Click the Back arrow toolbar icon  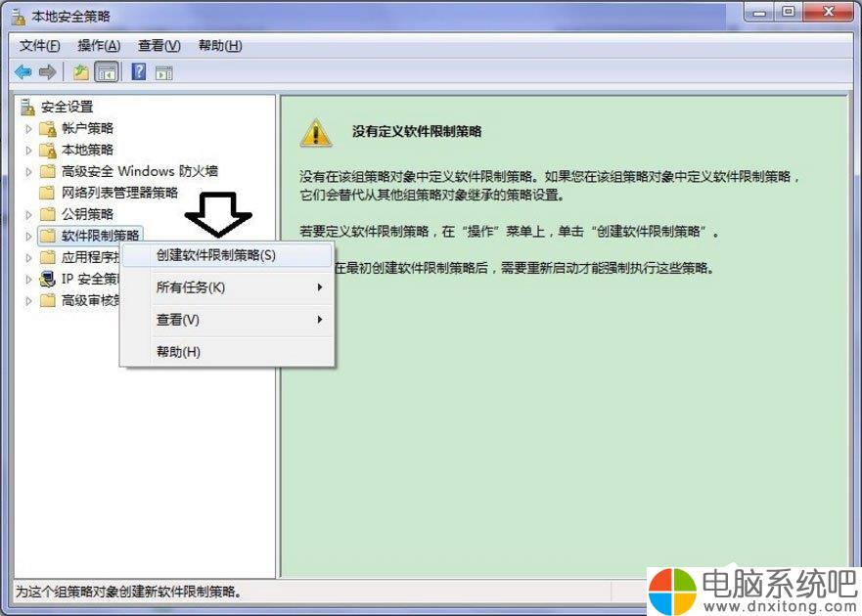(x=23, y=72)
